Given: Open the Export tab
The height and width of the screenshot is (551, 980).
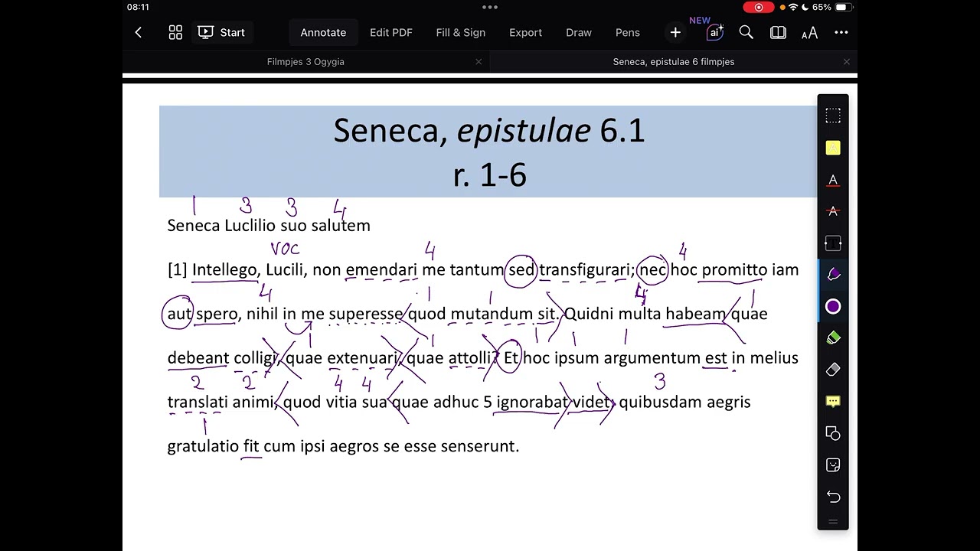Looking at the screenshot, I should (x=526, y=32).
